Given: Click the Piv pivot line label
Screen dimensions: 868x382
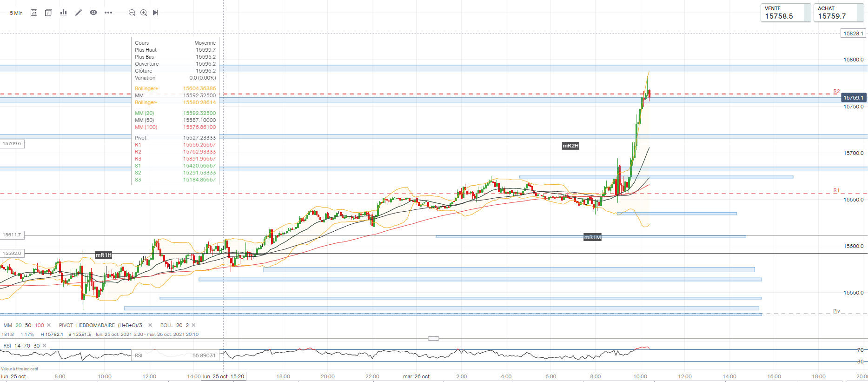Looking at the screenshot, I should coord(836,311).
